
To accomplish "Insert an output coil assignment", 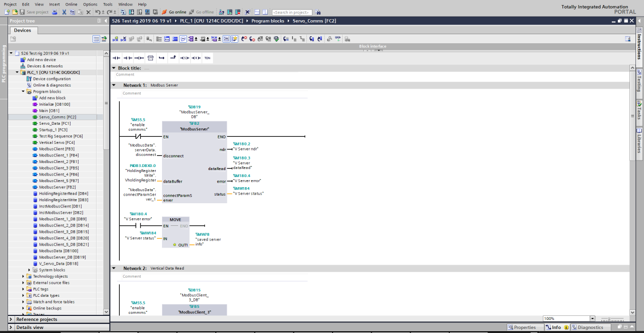I will [x=139, y=58].
